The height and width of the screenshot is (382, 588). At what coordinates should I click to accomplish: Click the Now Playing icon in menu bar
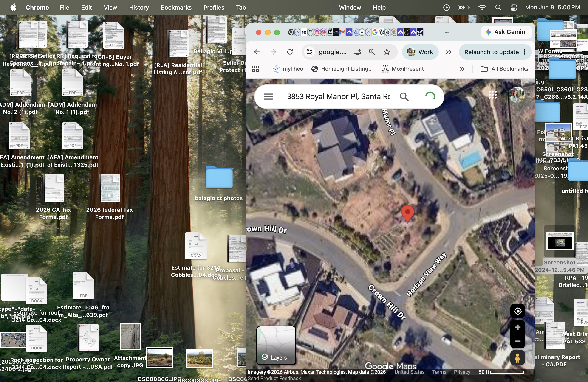[446, 7]
